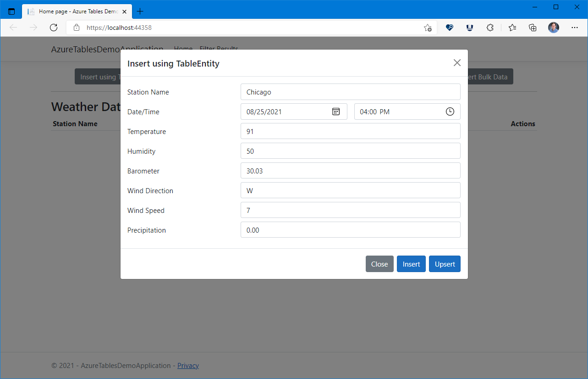Click the Temperature input field
The image size is (588, 379).
click(x=350, y=131)
